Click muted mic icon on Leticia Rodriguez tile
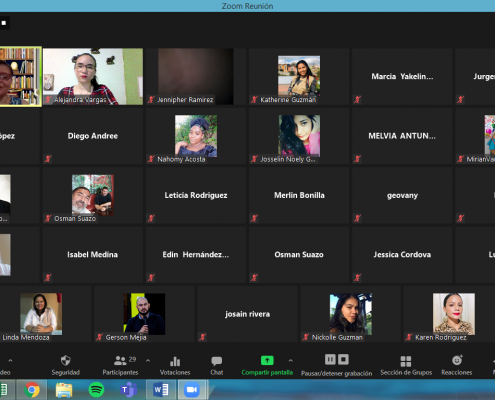Screen dimensions: 495x400 coord(151,218)
